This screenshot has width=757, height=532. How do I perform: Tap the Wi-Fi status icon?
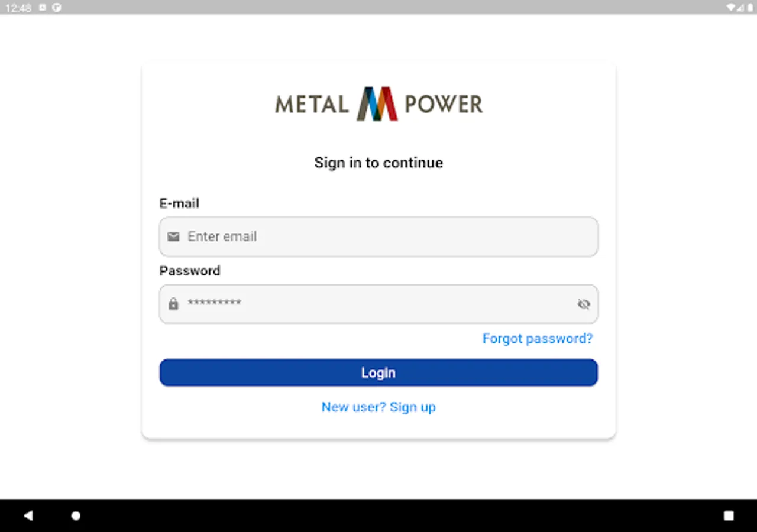coord(732,8)
